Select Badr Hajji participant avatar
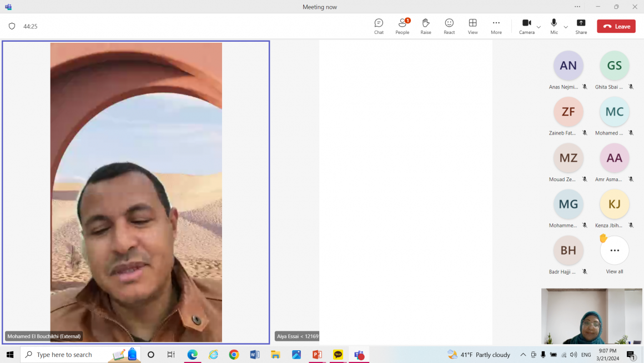This screenshot has height=363, width=644. pyautogui.click(x=568, y=250)
